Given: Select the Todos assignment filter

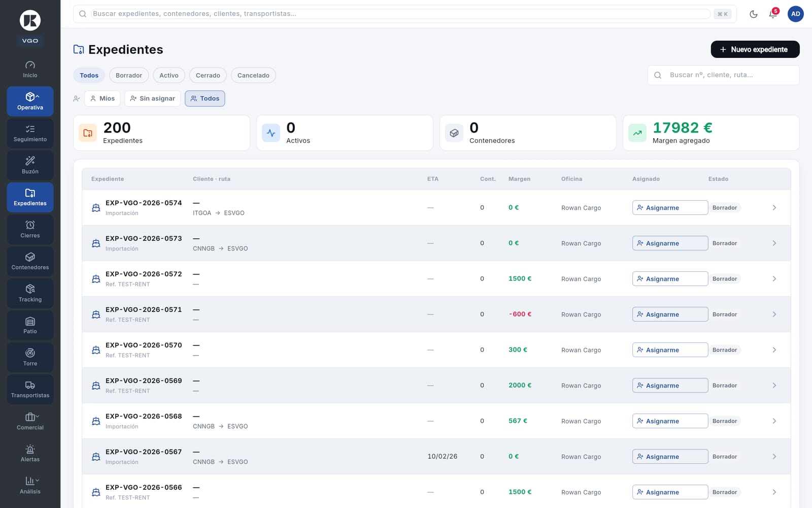Looking at the screenshot, I should point(205,99).
